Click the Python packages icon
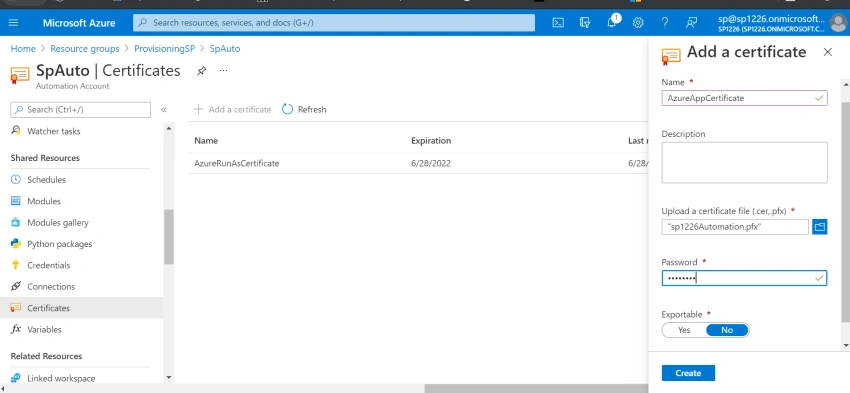The image size is (850, 393). (16, 244)
